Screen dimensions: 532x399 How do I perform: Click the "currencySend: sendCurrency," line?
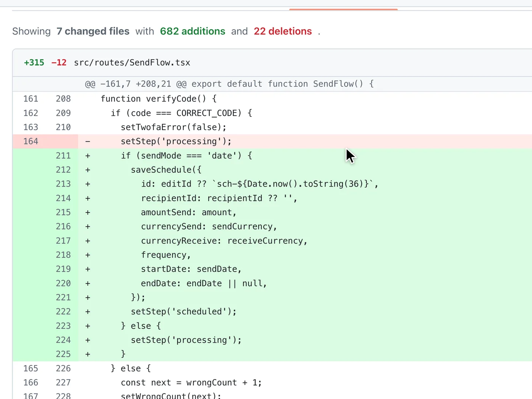click(x=209, y=226)
